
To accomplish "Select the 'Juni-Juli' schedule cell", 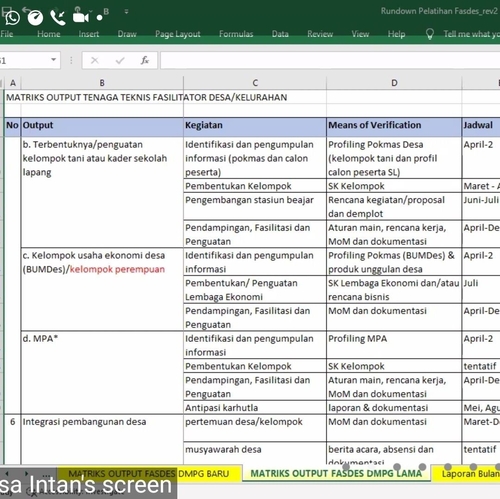I will pyautogui.click(x=481, y=206).
